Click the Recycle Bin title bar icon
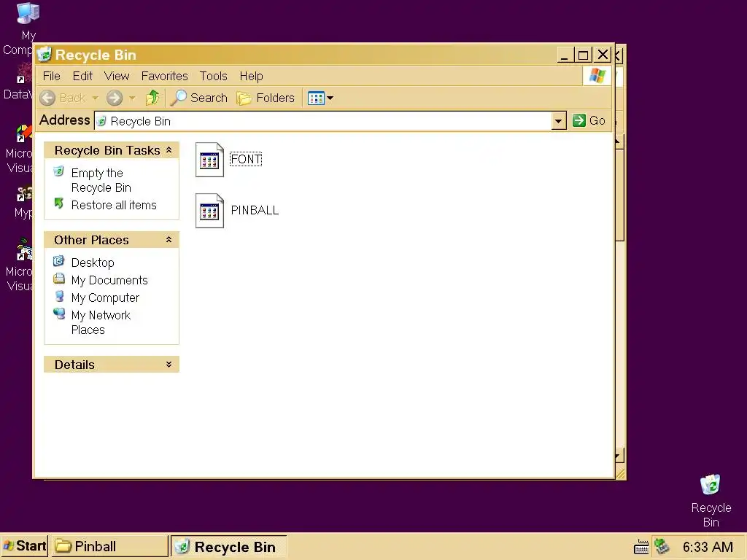747x560 pixels. pos(44,55)
